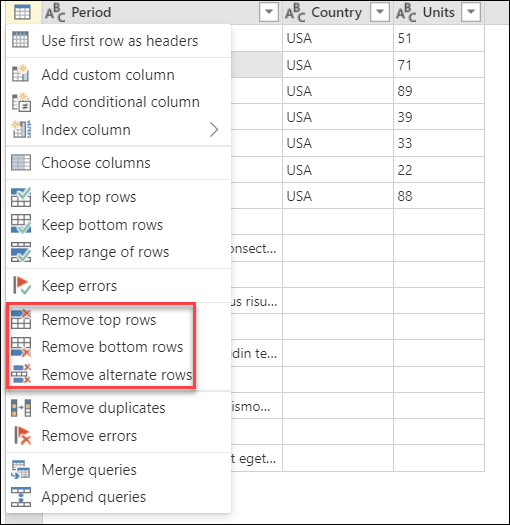Image resolution: width=510 pixels, height=525 pixels.
Task: Select the Units cell with value 51
Action: (439, 38)
